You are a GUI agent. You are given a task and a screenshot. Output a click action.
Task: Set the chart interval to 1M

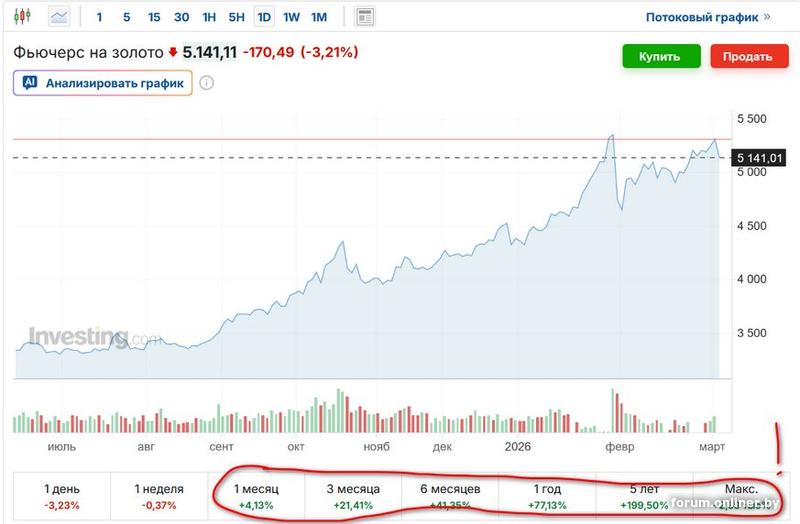(318, 17)
